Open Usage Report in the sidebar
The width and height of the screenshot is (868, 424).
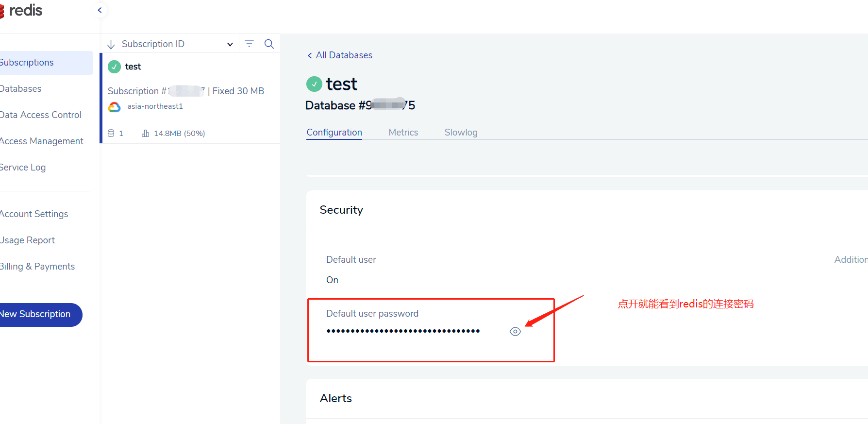(x=28, y=240)
